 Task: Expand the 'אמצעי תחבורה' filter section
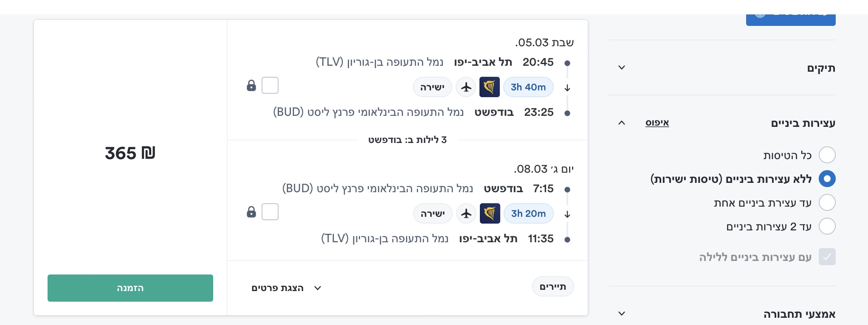[622, 314]
